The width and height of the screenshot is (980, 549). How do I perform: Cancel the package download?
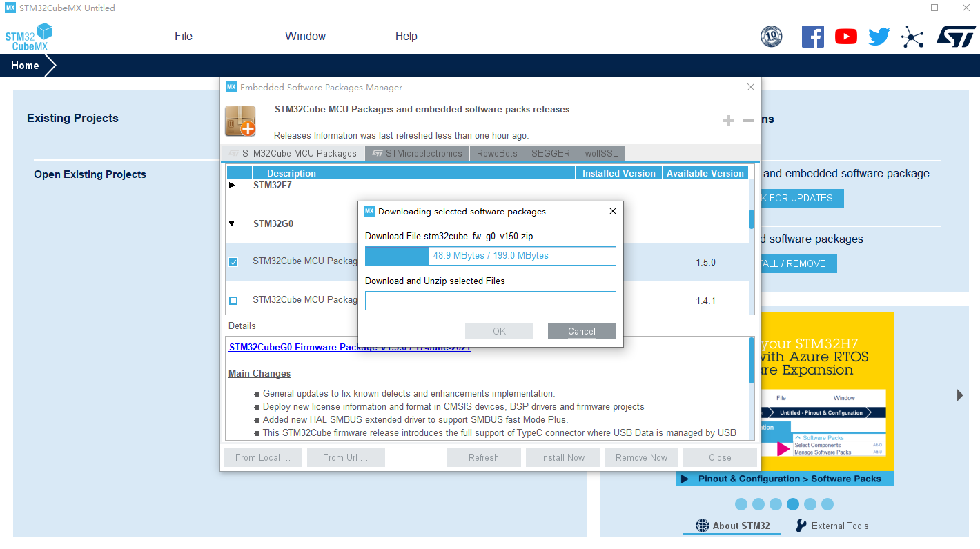[582, 331]
